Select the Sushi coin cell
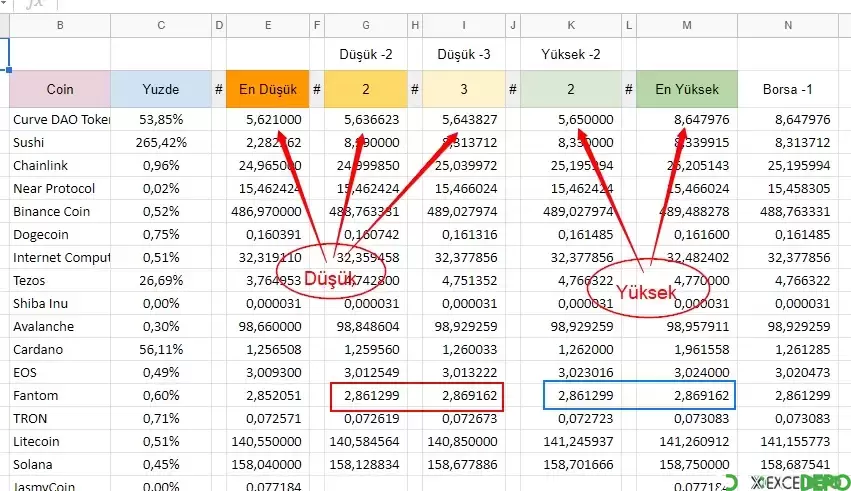The image size is (851, 491). click(x=60, y=143)
